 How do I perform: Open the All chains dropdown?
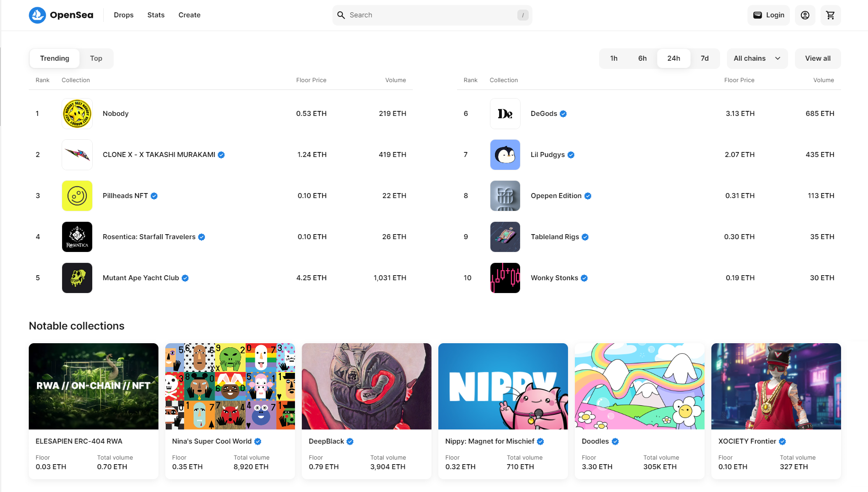(757, 58)
